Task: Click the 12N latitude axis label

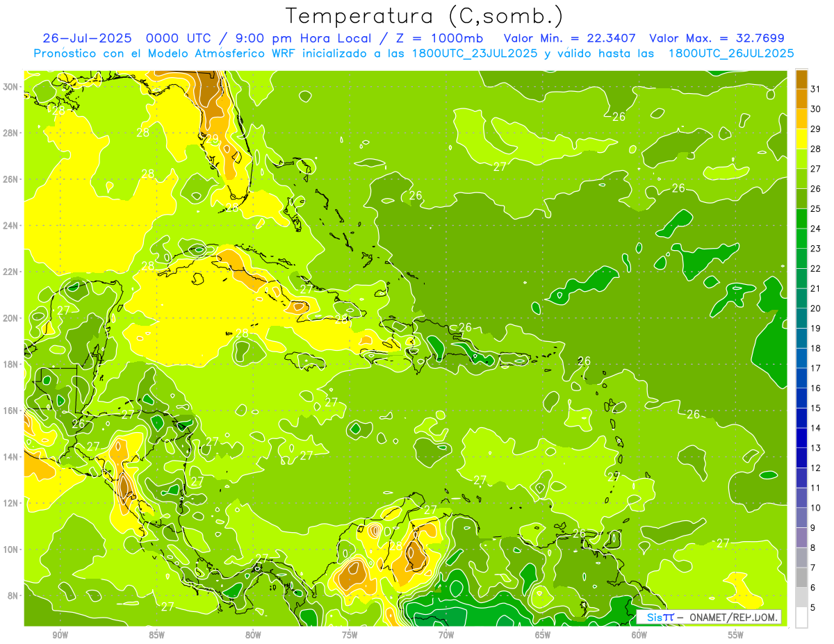Action: coord(12,503)
